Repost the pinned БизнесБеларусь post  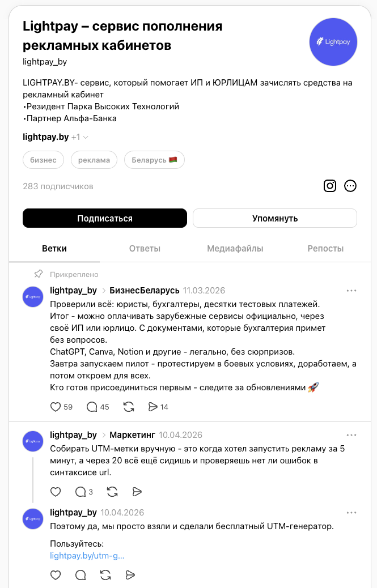point(129,406)
